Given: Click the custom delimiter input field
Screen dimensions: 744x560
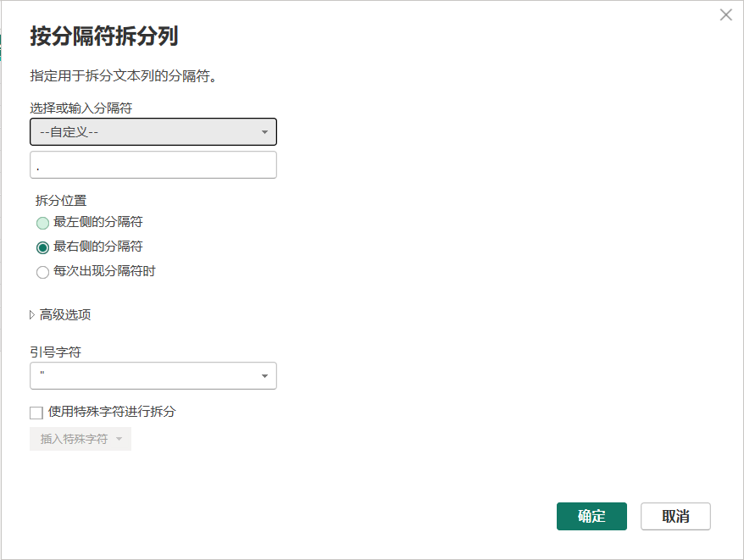Looking at the screenshot, I should 153,164.
